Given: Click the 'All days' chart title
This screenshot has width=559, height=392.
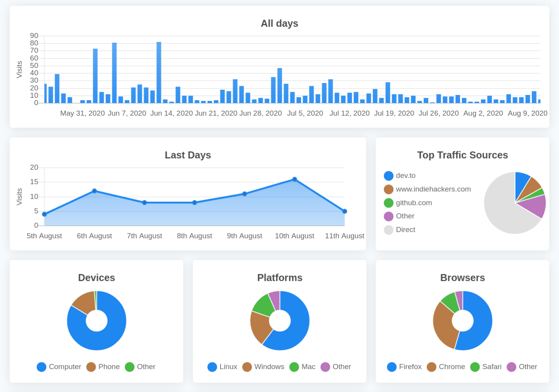Looking at the screenshot, I should click(x=279, y=24).
